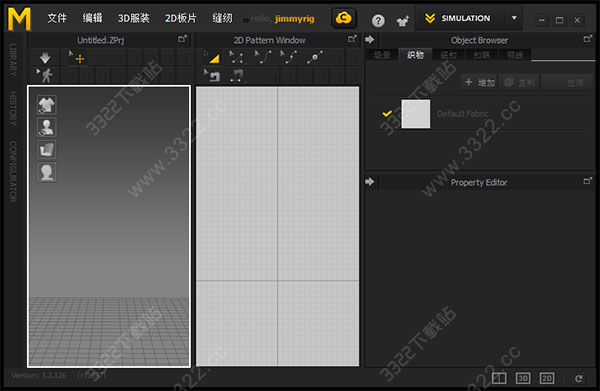Undock the 2D Pattern Window
Viewport: 600px width, 391px height.
coord(352,39)
